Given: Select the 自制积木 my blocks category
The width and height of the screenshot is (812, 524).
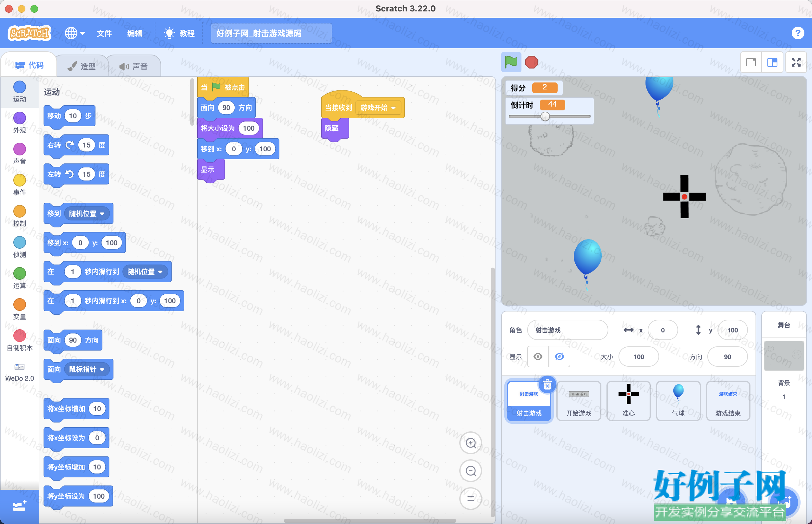Looking at the screenshot, I should click(x=19, y=340).
